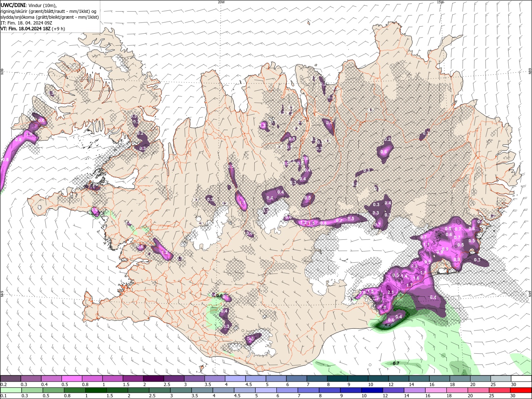Screen dimensions: 532x399
Task: Select the 0.3 light green rain scale swatch
Action: tap(32, 390)
